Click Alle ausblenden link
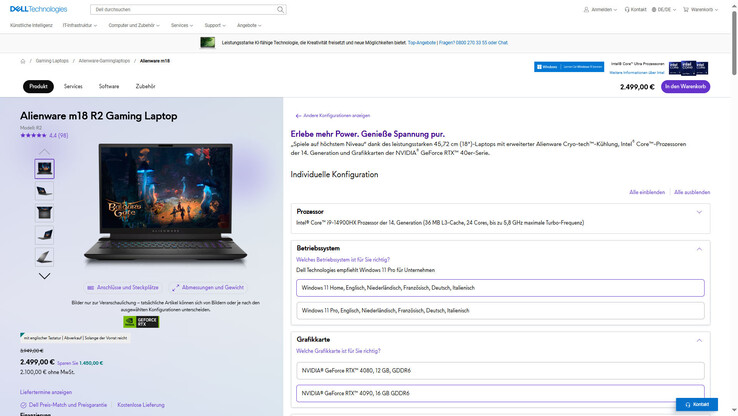 [x=692, y=192]
